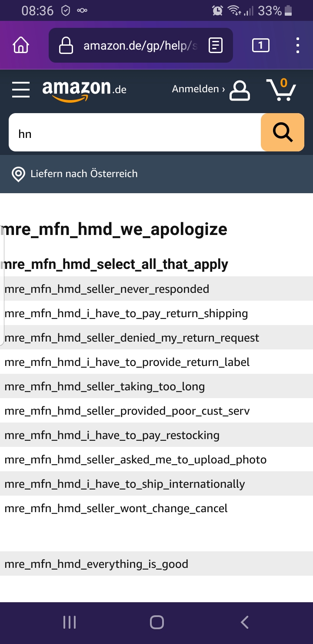Select mre_mfn_hmd_i_have_to_pay_return_shipping option
Viewport: 313px width, 644px height.
tap(126, 313)
